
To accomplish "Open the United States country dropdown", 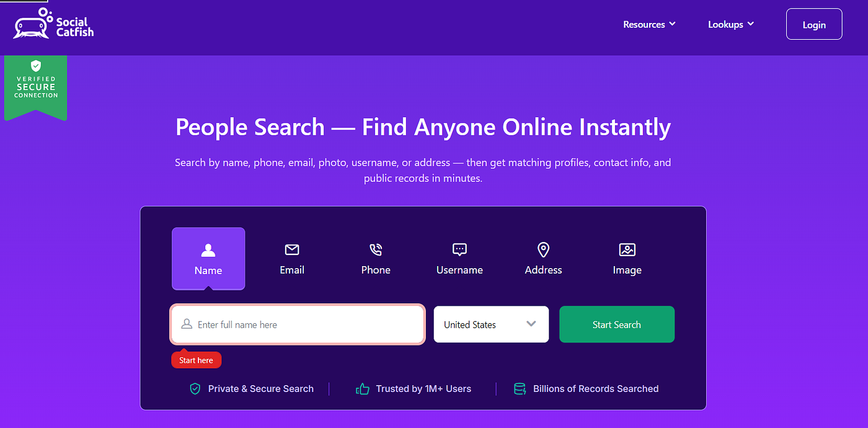I will point(491,324).
